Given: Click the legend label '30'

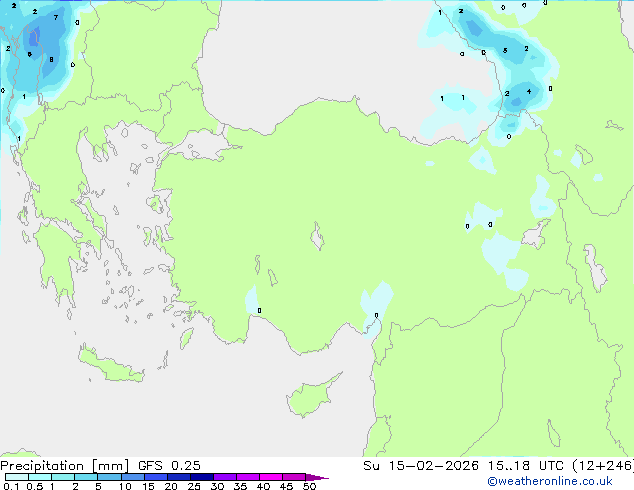Looking at the screenshot, I should (x=217, y=486).
